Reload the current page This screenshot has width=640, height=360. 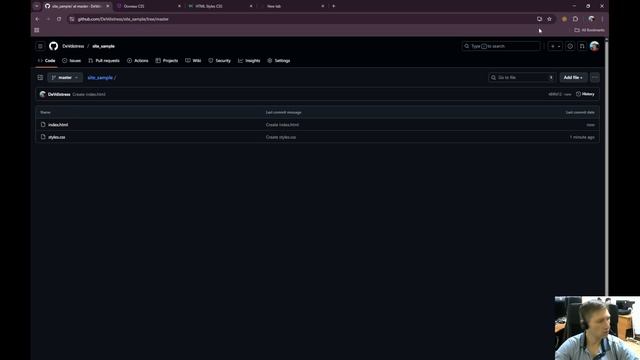(x=59, y=19)
